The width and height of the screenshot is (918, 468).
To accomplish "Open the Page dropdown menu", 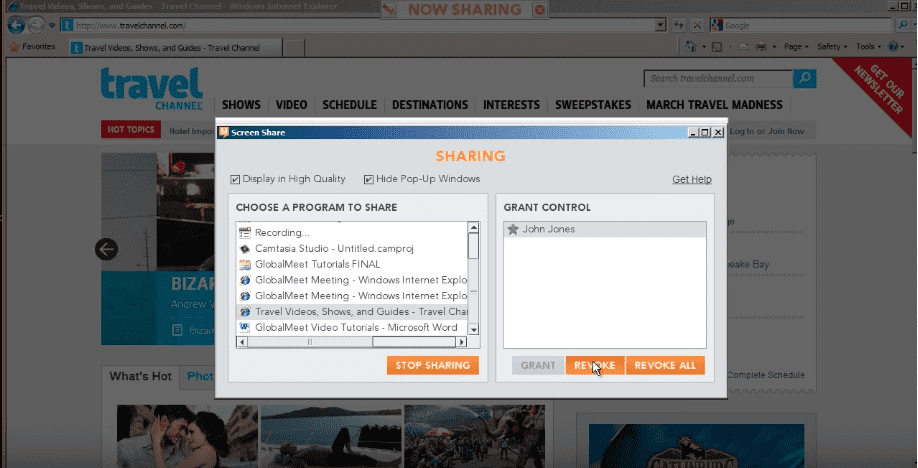I will pyautogui.click(x=796, y=47).
